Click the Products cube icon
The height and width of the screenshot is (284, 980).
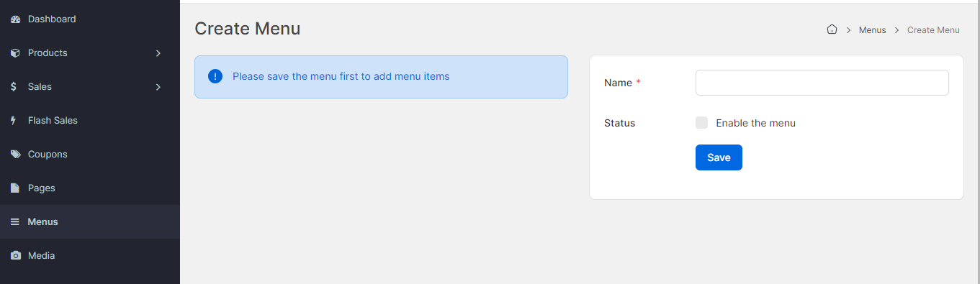pyautogui.click(x=15, y=53)
